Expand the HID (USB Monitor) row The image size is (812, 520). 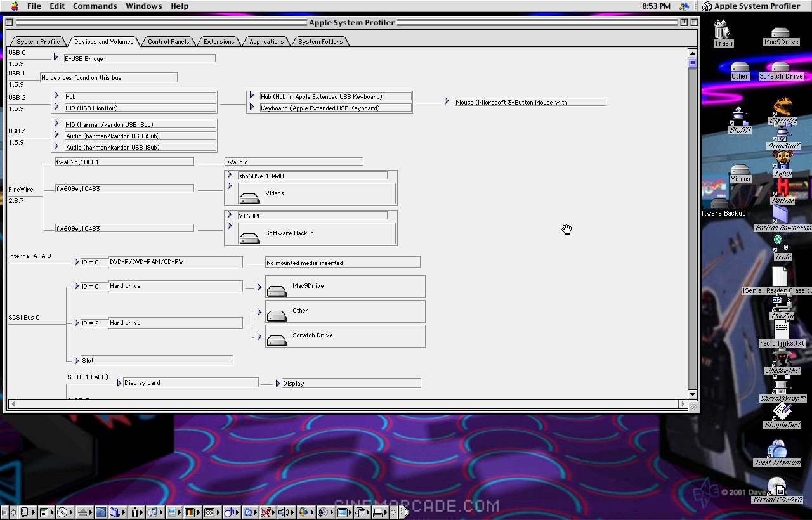[56, 107]
